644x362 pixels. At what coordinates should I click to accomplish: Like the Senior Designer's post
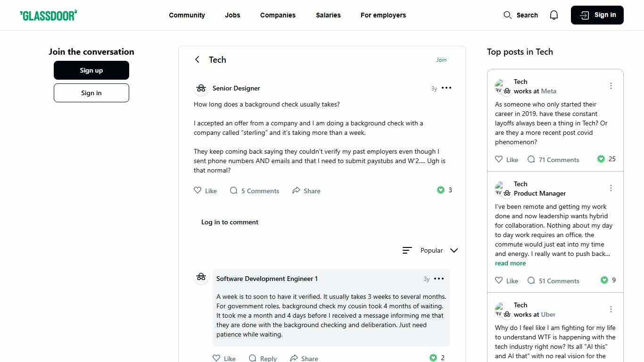(198, 190)
